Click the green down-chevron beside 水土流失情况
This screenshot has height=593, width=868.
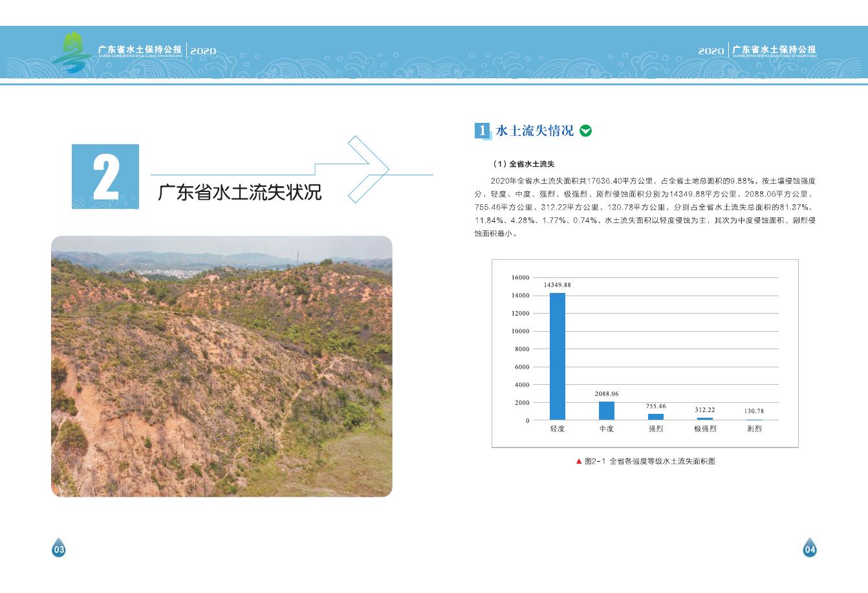[x=585, y=131]
